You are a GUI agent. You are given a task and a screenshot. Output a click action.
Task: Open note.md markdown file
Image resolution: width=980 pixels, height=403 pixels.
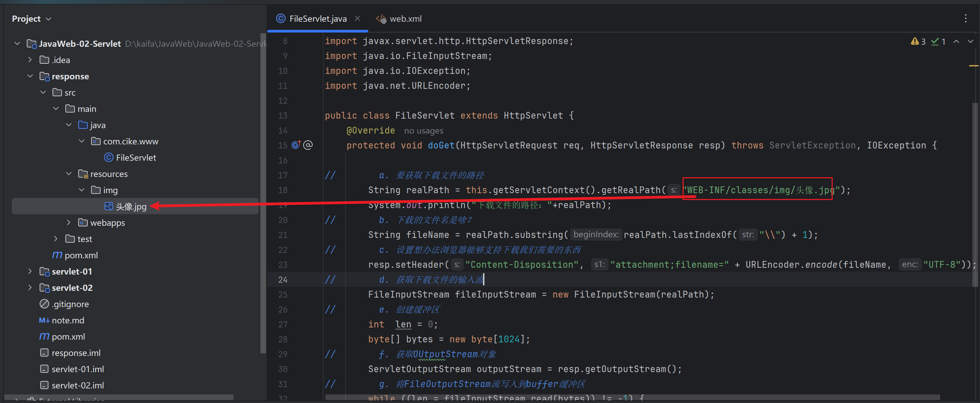(x=68, y=320)
